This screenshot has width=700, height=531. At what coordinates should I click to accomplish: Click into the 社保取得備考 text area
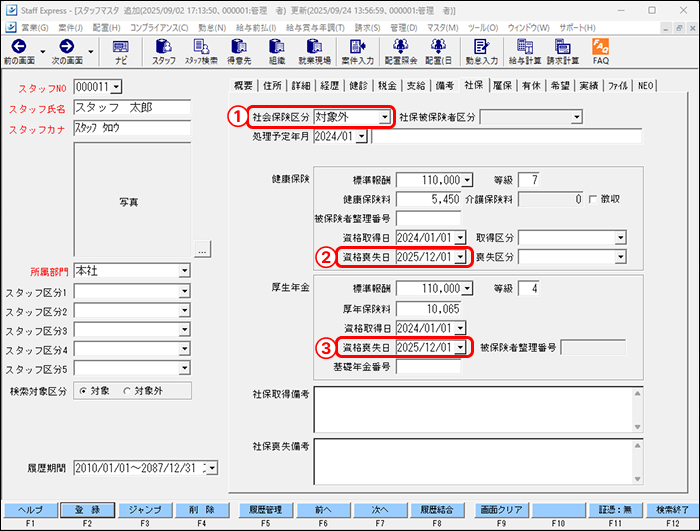click(x=473, y=410)
